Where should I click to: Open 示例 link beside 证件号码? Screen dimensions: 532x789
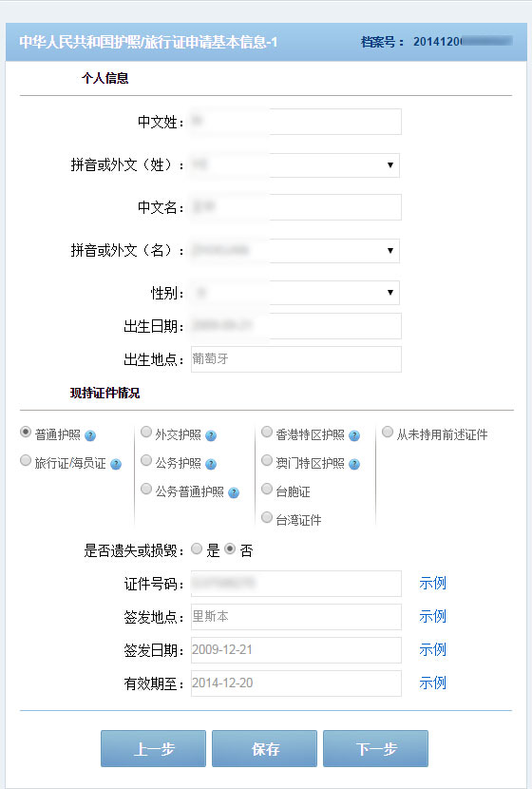(x=432, y=584)
